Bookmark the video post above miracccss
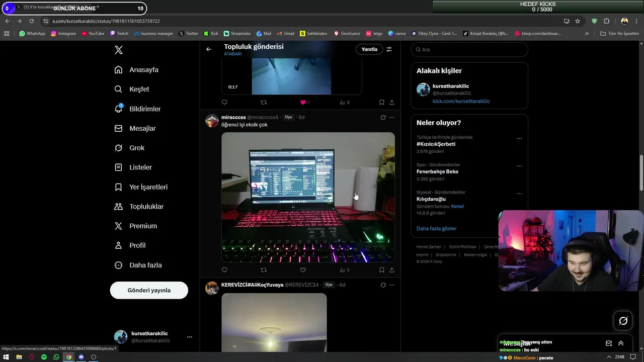 pyautogui.click(x=382, y=102)
